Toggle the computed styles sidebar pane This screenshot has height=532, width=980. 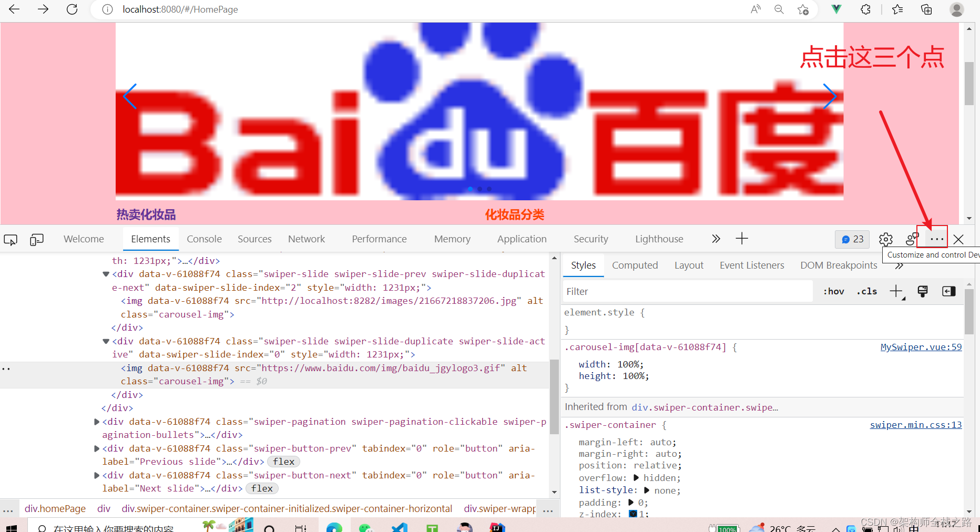949,291
